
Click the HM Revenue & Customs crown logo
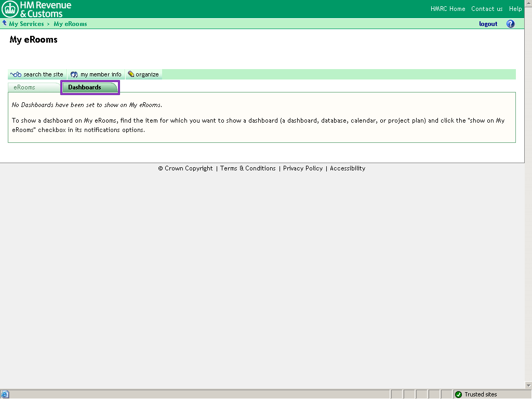10,8
